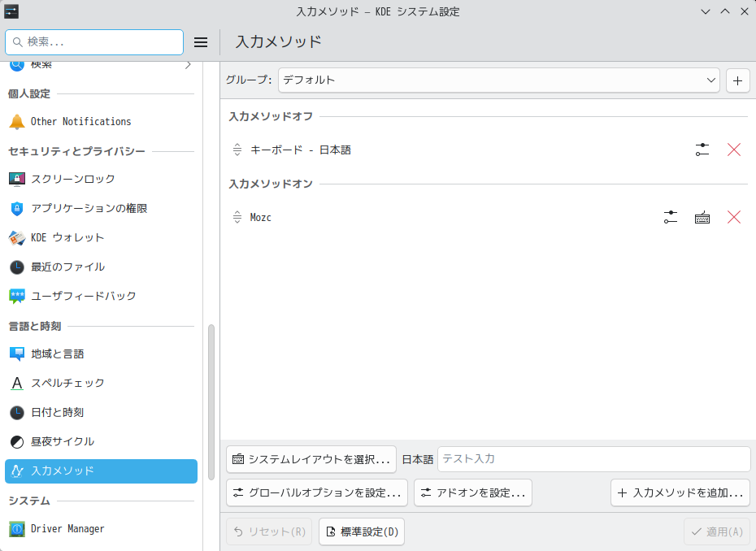Click the magnifier icon in search field
Screen dimensions: 756x551
(x=18, y=42)
